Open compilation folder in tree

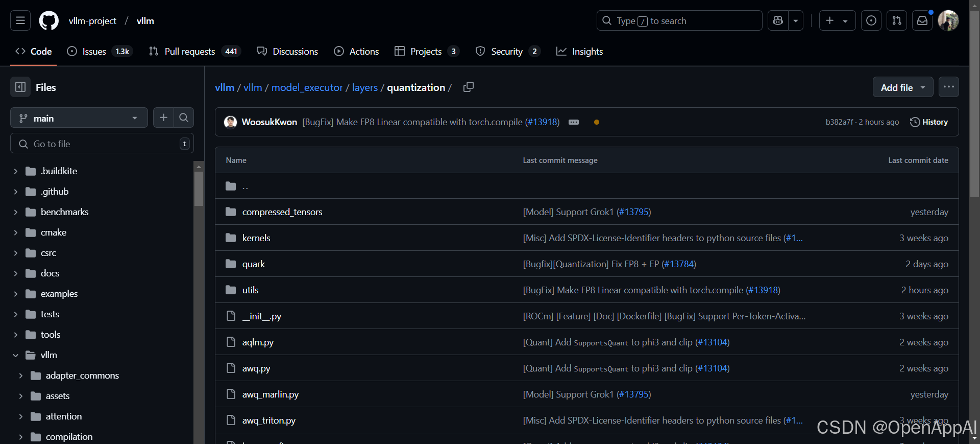[x=69, y=437]
